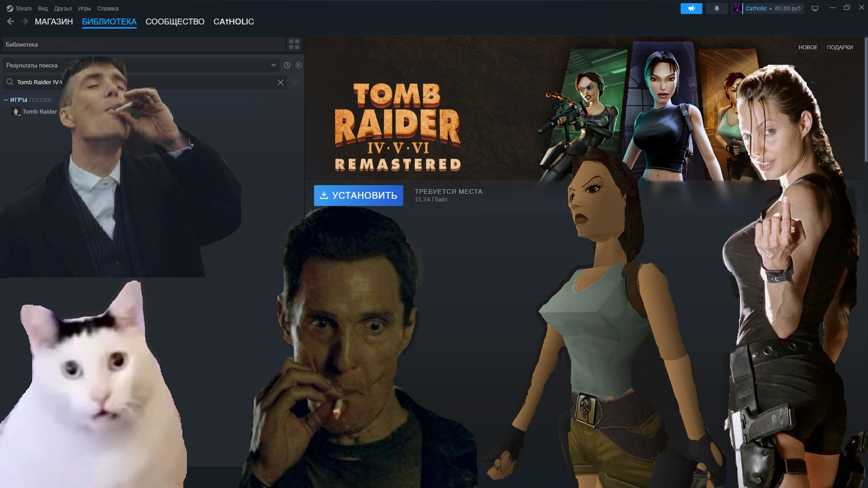Switch to Big Picture mode monitor icon
Image resolution: width=868 pixels, height=488 pixels.
(x=815, y=9)
